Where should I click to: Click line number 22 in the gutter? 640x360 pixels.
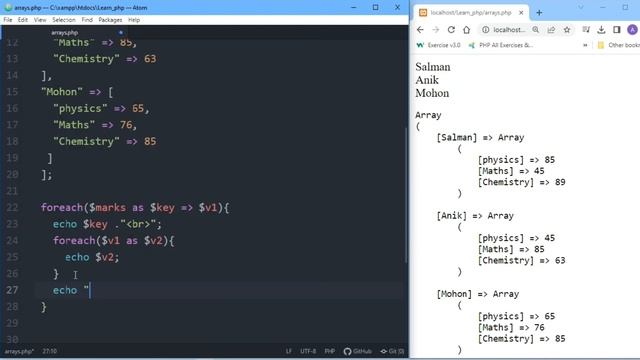(12, 207)
